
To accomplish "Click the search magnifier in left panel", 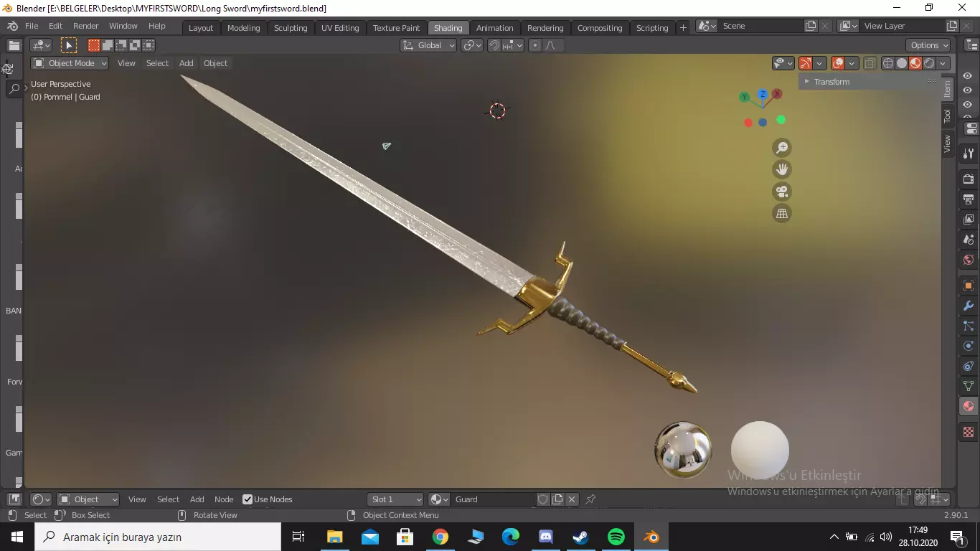I will click(14, 89).
